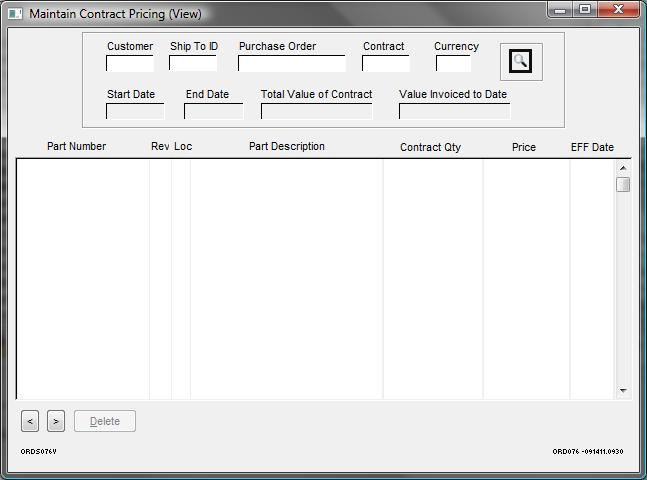The width and height of the screenshot is (647, 480).
Task: Click the vertical scrollbar thumb
Action: tap(623, 184)
